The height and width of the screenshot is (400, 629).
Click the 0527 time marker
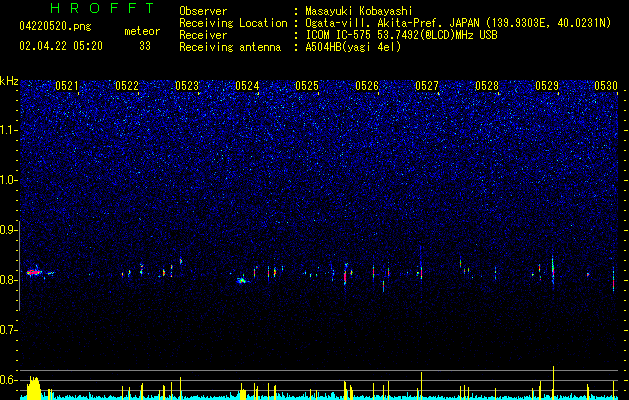coord(427,86)
